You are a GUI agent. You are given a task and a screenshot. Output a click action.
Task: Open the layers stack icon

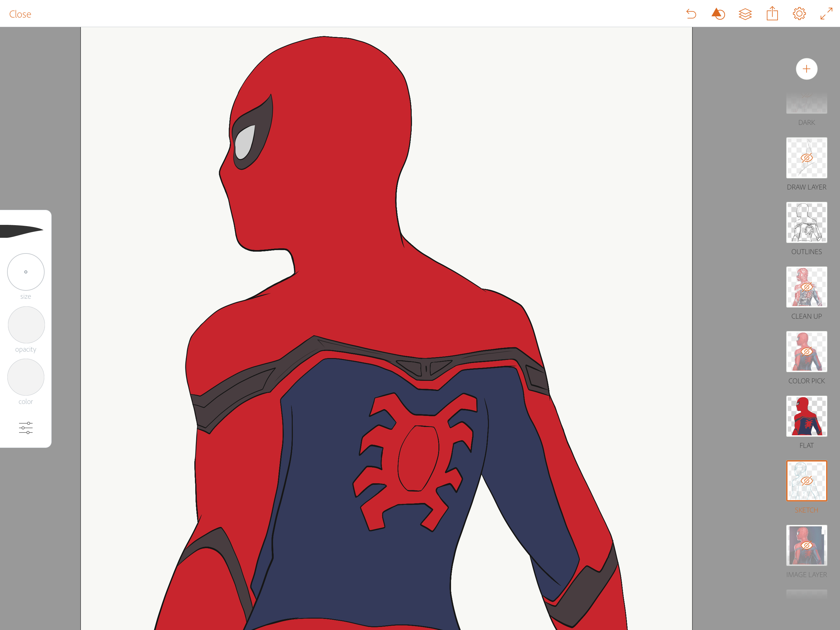[745, 14]
